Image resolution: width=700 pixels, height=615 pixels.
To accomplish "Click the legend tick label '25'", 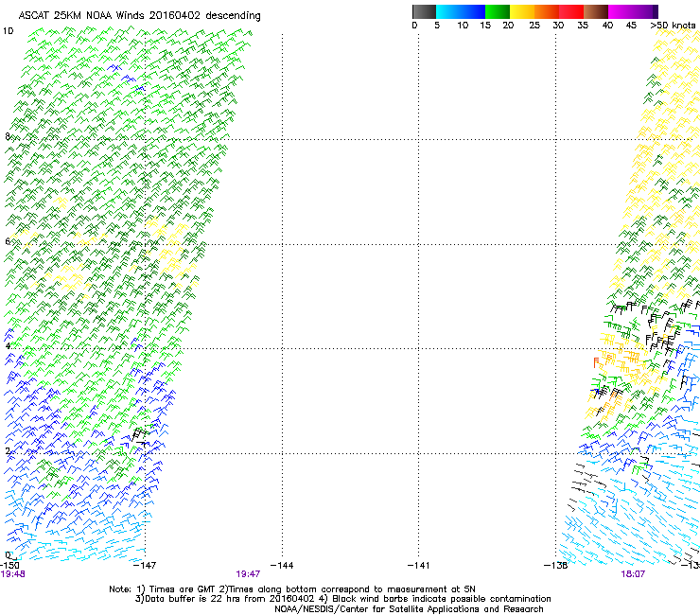I will click(x=534, y=26).
